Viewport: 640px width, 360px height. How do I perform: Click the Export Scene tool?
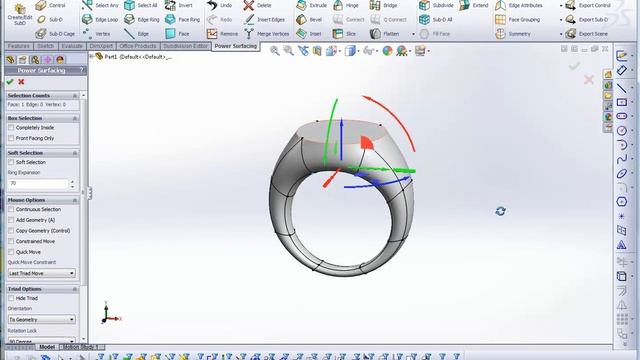click(x=587, y=33)
